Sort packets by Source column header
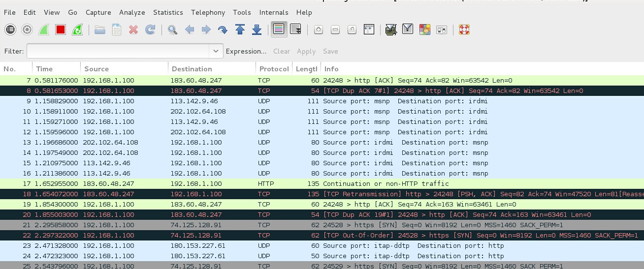 [x=124, y=69]
